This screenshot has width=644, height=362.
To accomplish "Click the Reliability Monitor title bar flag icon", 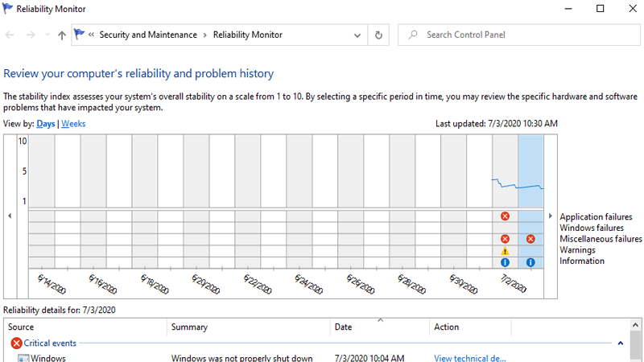I will point(7,9).
